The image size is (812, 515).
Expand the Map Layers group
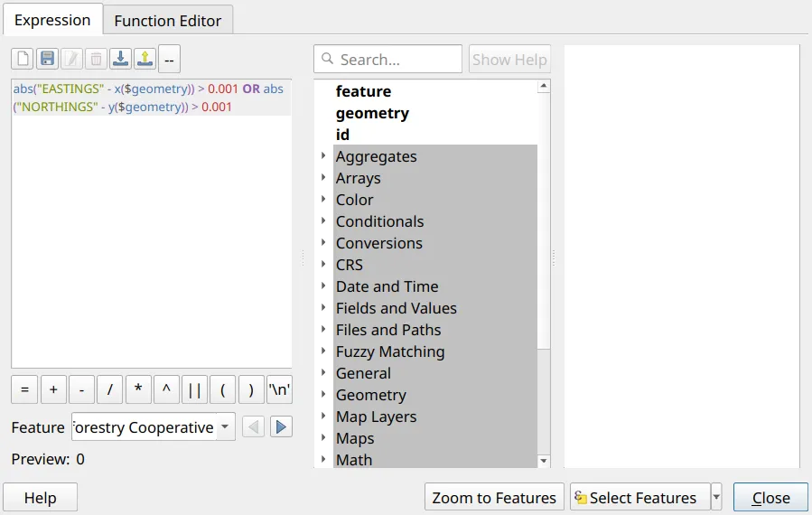(x=323, y=416)
